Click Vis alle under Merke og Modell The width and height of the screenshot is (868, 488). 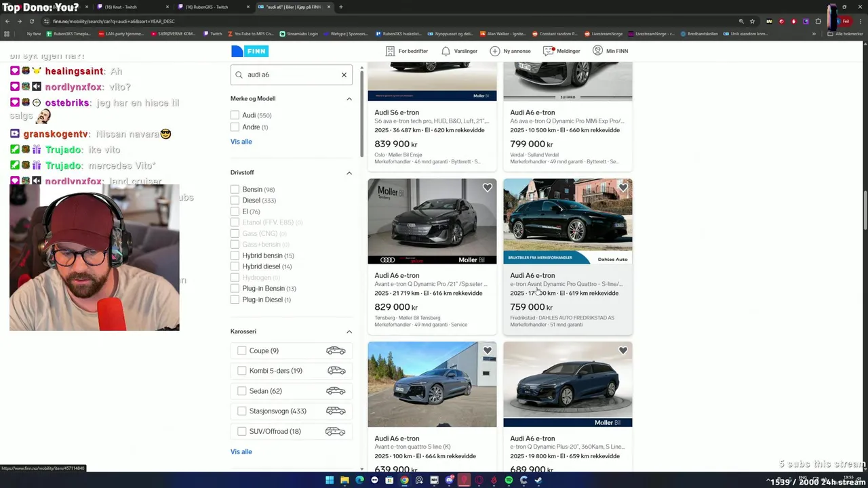click(241, 142)
